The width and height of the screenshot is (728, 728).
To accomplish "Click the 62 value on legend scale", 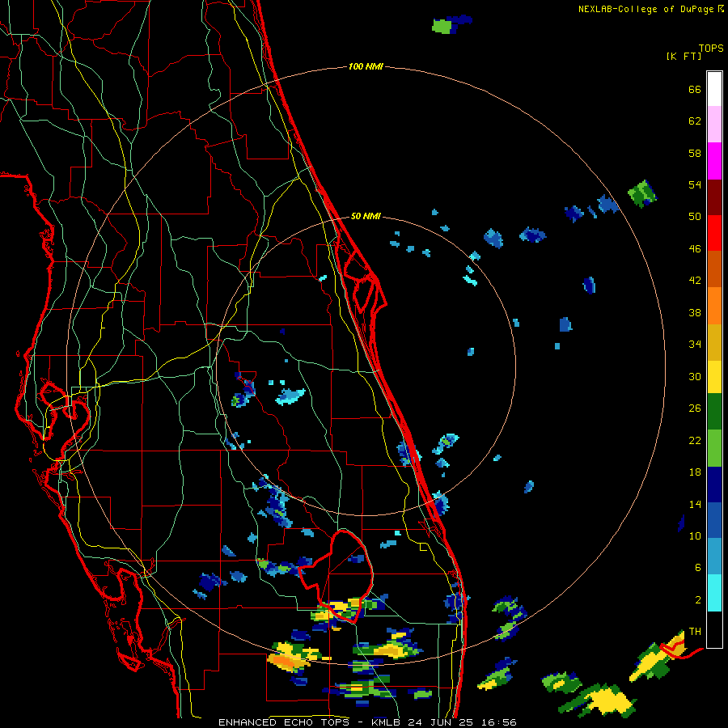I will click(x=695, y=121).
